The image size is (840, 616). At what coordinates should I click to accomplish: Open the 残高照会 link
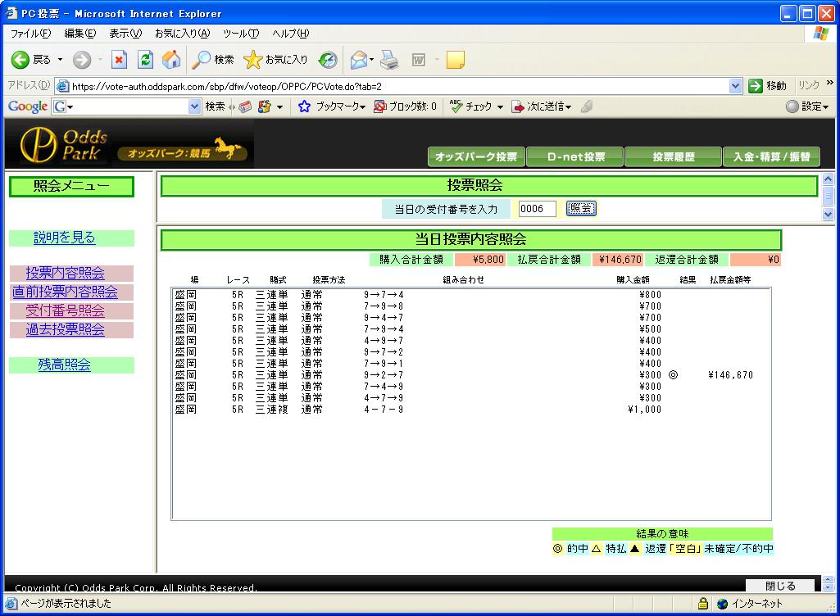point(64,365)
